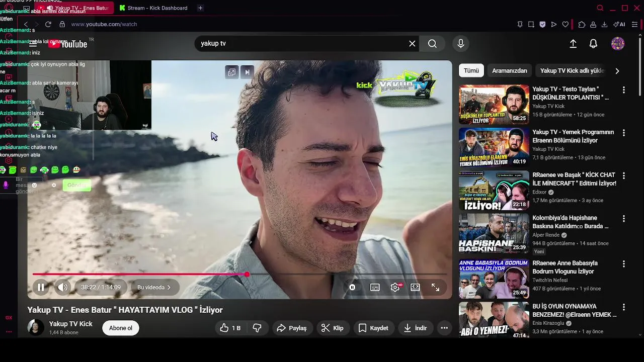Bookmark the page with heart icon
Screen dimensions: 644x362
click(566, 24)
